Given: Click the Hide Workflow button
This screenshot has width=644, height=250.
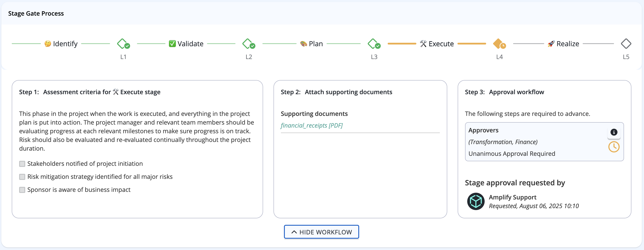Looking at the screenshot, I should click(322, 232).
